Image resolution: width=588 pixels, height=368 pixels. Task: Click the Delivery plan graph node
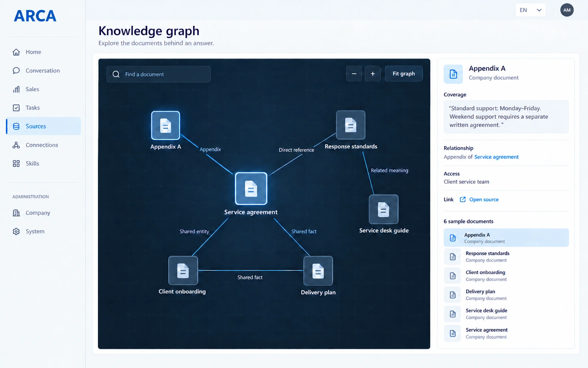pos(318,271)
